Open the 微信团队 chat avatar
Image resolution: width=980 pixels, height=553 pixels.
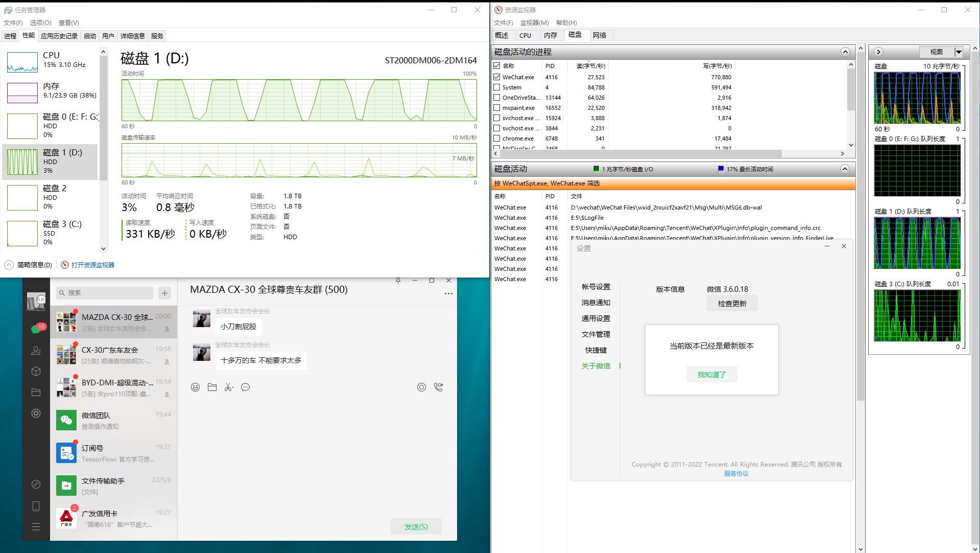coord(66,420)
